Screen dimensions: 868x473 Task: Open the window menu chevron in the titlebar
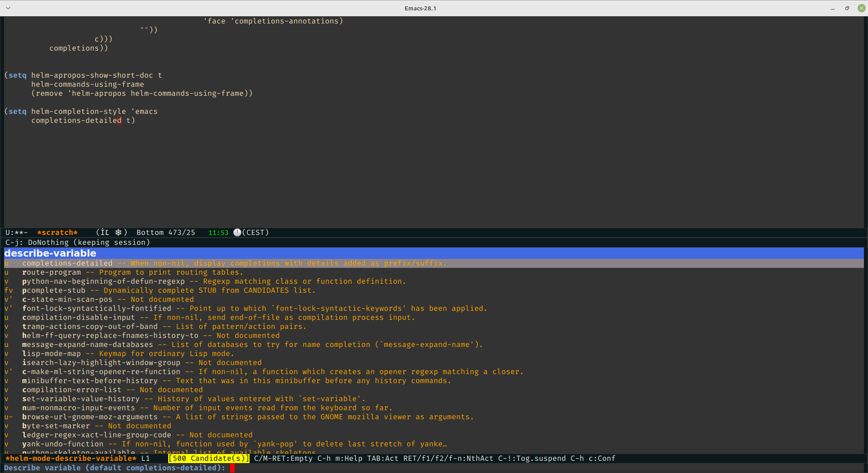coord(8,8)
